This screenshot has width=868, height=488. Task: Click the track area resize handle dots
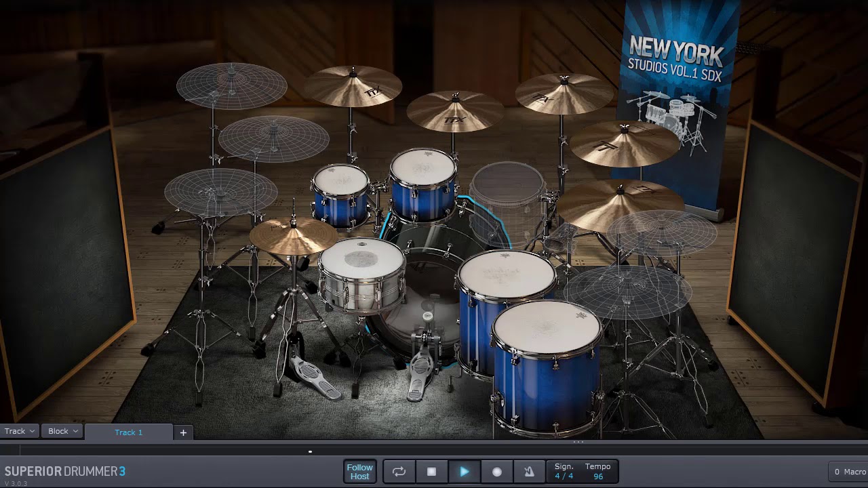coord(578,442)
